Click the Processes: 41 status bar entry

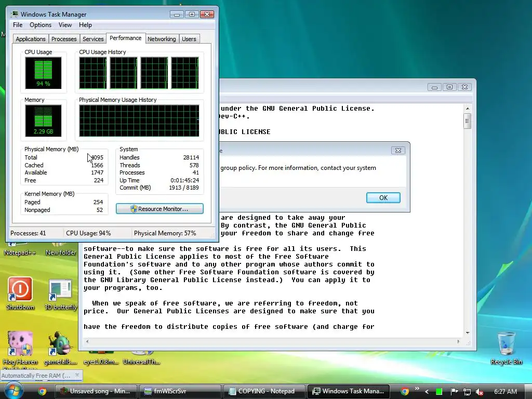[28, 233]
